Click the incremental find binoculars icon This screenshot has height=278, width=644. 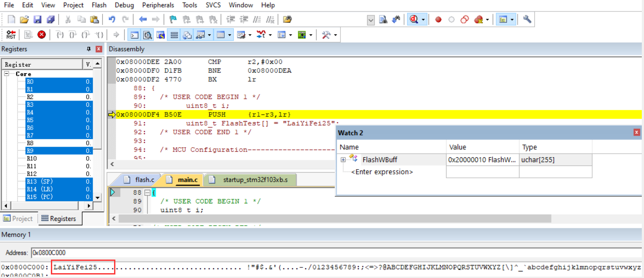coord(396,20)
